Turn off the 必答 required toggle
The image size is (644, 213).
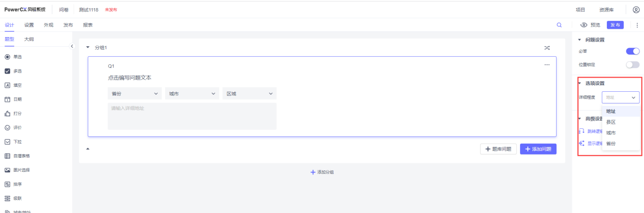point(632,51)
